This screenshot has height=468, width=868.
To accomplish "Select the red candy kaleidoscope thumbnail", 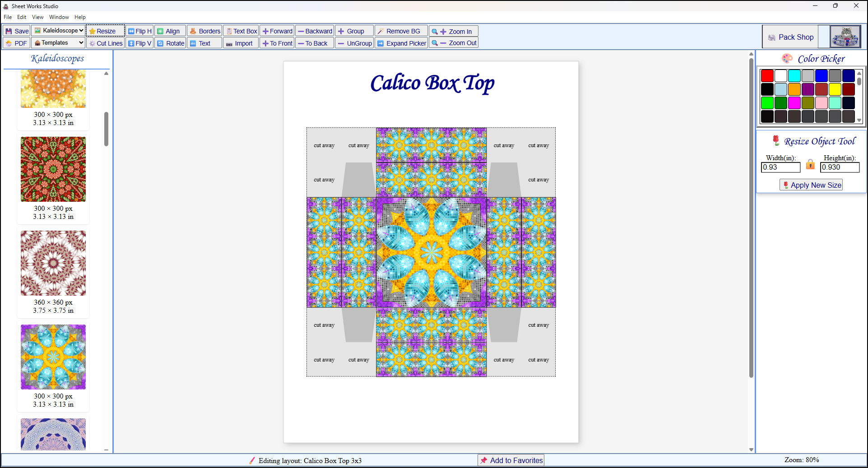I will pos(53,169).
